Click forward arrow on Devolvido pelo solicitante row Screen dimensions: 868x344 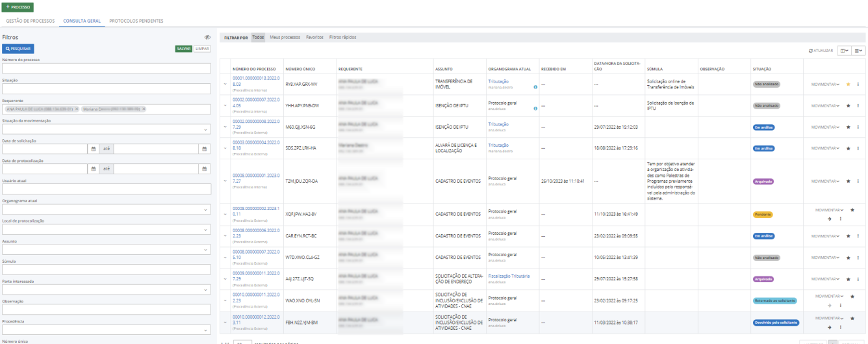[x=830, y=326]
